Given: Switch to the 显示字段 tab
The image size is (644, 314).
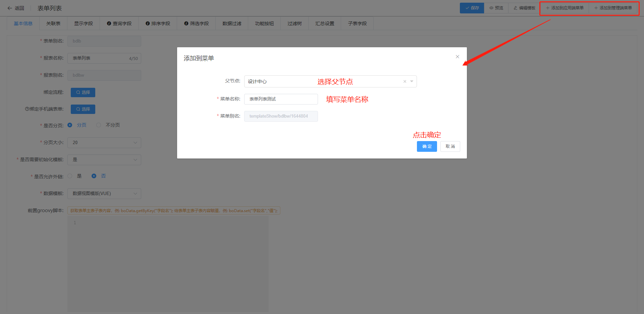Looking at the screenshot, I should tap(83, 23).
